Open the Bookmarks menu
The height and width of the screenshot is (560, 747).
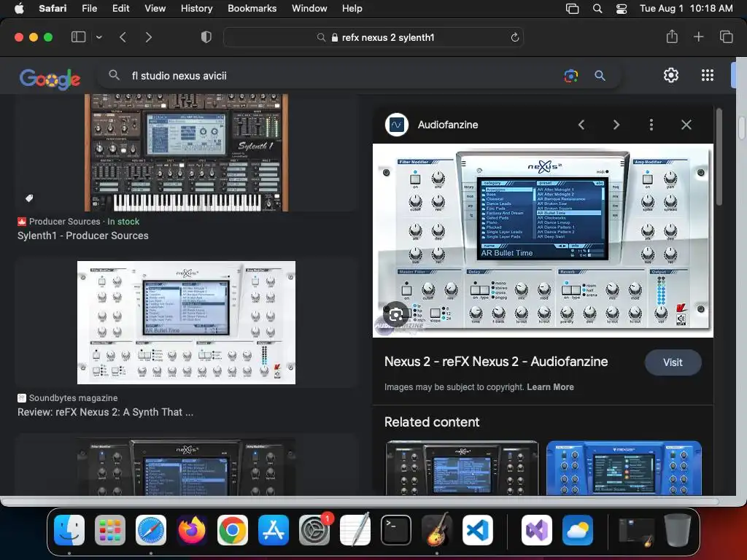pos(252,8)
